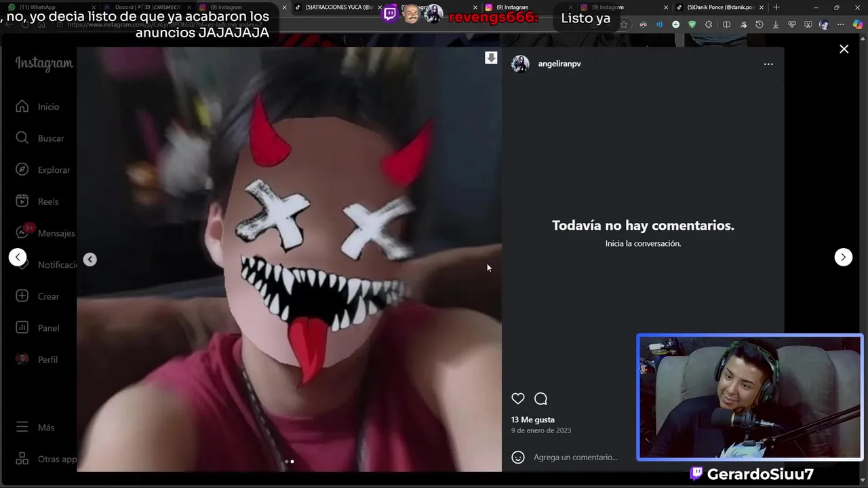Viewport: 868px width, 488px height.
Task: Open browser Downloads icon
Action: tap(776, 24)
